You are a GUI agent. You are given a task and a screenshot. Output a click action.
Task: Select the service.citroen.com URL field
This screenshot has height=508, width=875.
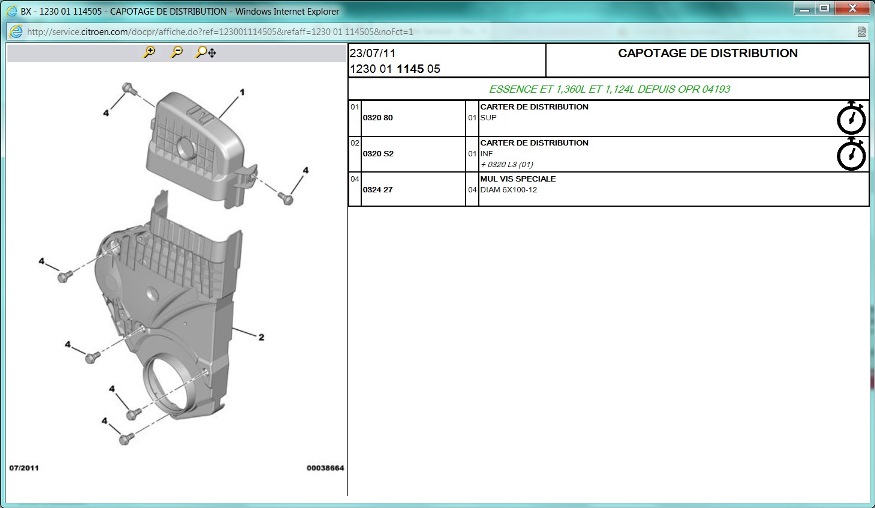220,32
